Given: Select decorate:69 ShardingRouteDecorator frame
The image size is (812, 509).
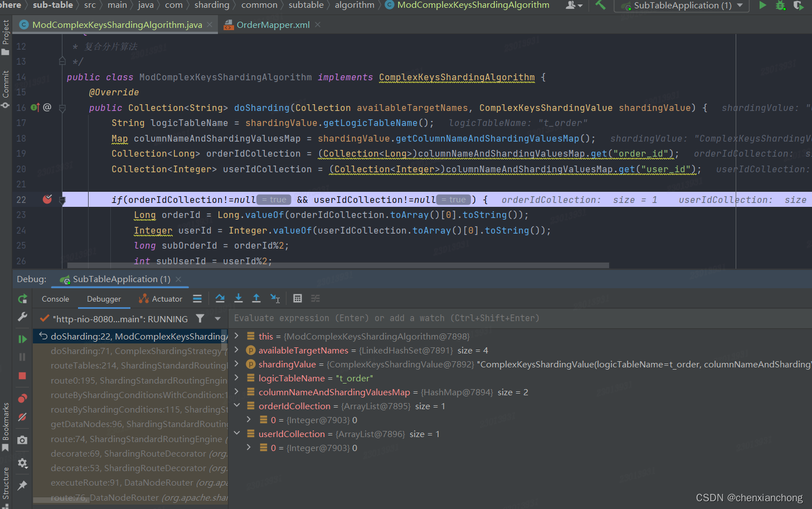Looking at the screenshot, I should [130, 453].
